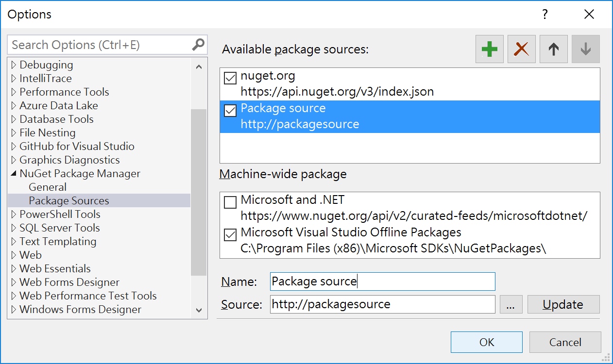The height and width of the screenshot is (364, 613).
Task: Add a new package source
Action: pyautogui.click(x=489, y=49)
